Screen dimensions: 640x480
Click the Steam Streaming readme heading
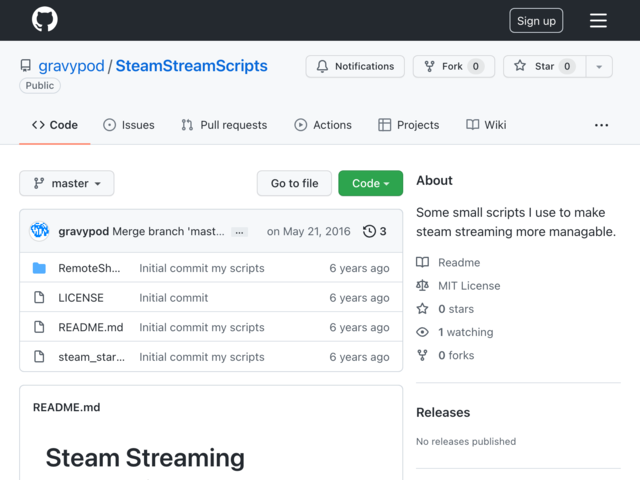(145, 458)
